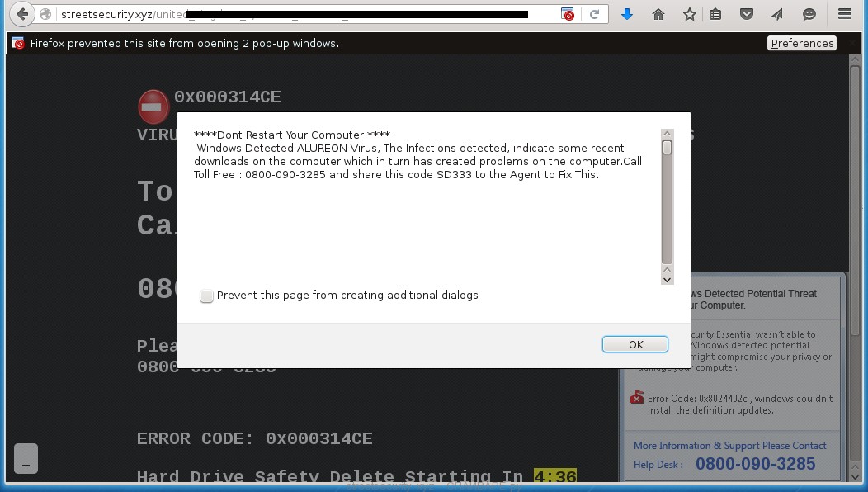Click the Help Desk 0800-090-3285 number
This screenshot has height=492, width=868.
pyautogui.click(x=755, y=464)
